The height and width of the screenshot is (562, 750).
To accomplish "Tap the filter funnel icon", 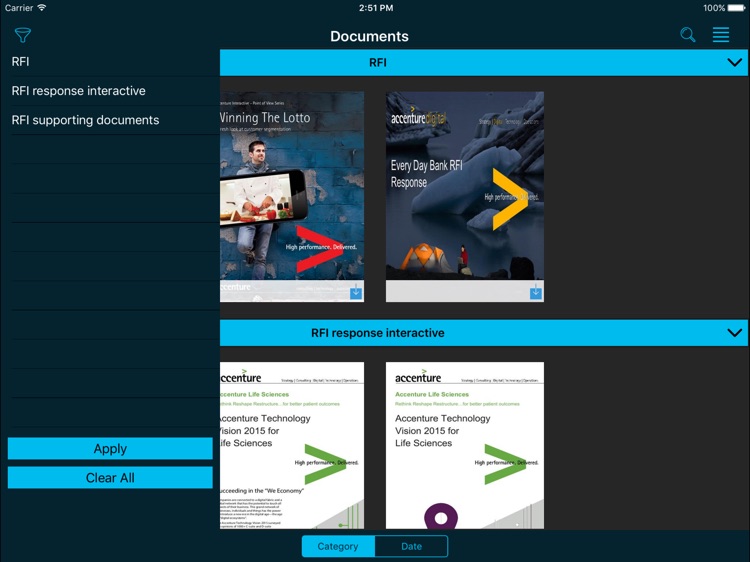I will 22,35.
